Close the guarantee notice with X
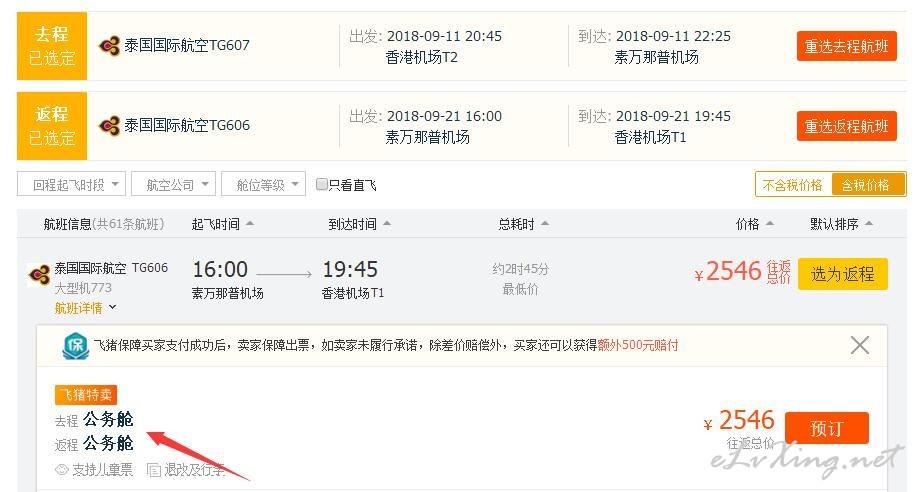 tap(860, 345)
